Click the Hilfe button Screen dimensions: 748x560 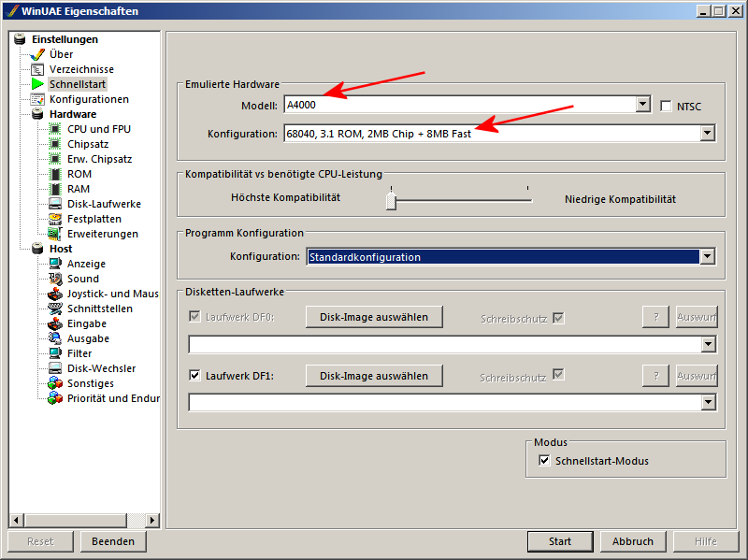point(706,541)
